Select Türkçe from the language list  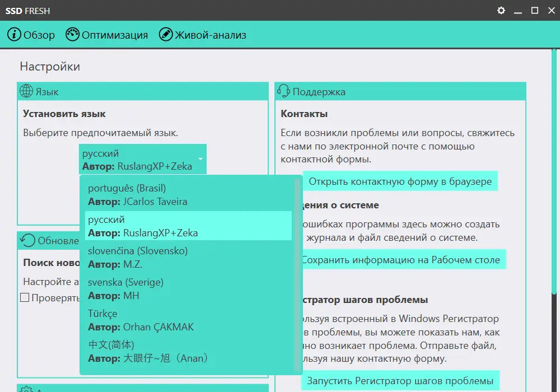tap(141, 320)
